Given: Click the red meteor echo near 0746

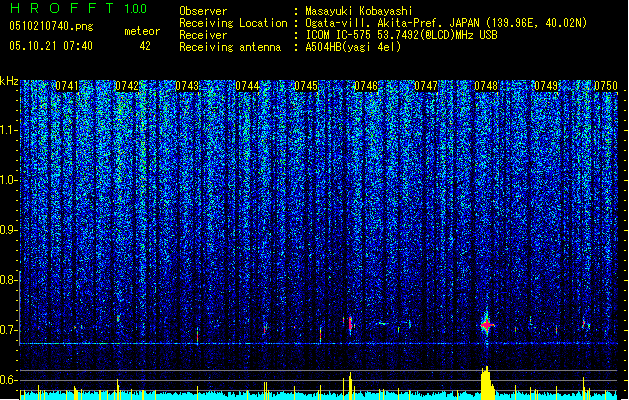Looking at the screenshot, I should coord(350,323).
